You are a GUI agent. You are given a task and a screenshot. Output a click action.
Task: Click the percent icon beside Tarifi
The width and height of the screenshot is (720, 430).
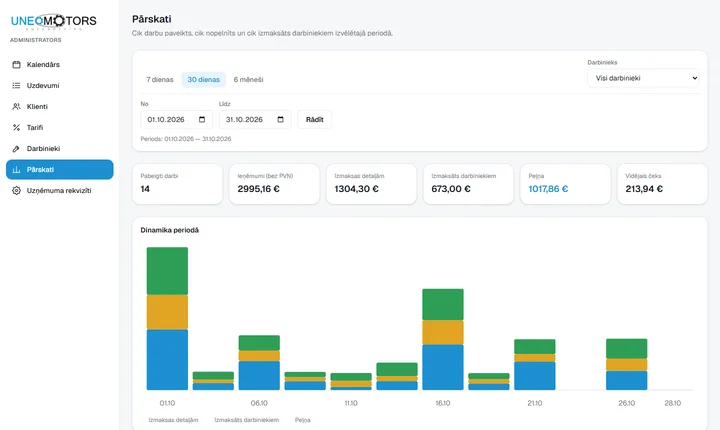17,128
